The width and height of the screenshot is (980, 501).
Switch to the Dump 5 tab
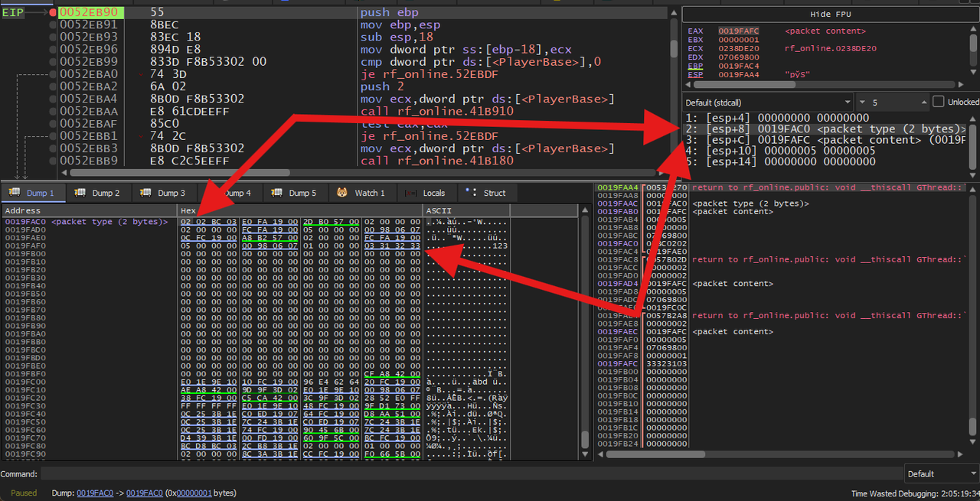tap(296, 193)
